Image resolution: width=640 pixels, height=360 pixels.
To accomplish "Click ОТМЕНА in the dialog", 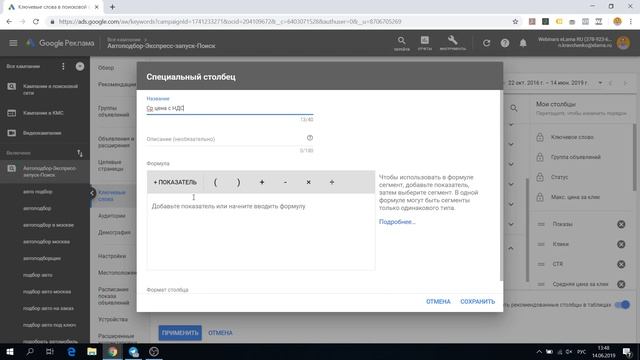I will tap(438, 302).
